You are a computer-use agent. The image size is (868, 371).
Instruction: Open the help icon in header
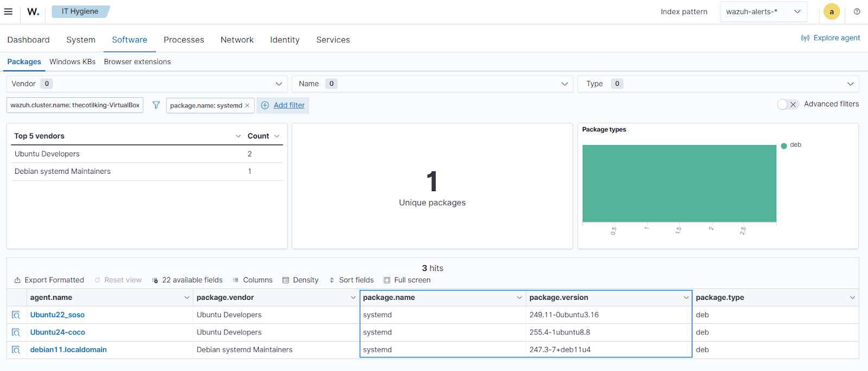pyautogui.click(x=857, y=11)
